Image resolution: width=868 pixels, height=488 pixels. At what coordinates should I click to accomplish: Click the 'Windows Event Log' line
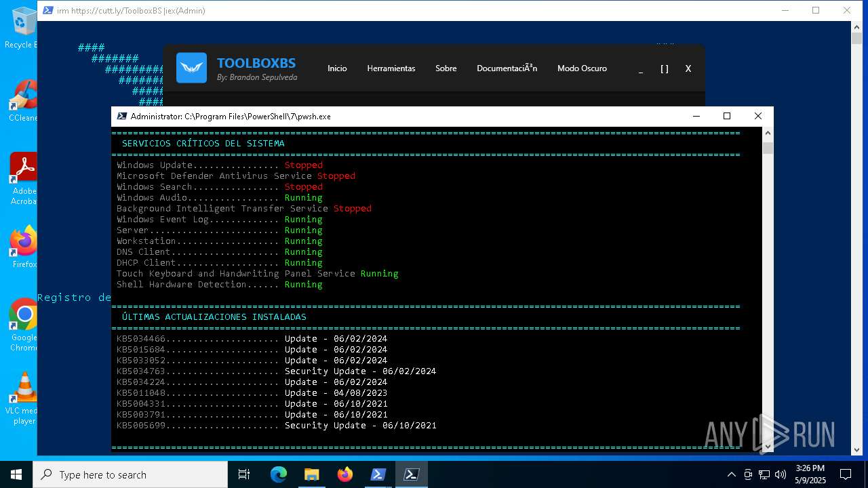point(220,220)
